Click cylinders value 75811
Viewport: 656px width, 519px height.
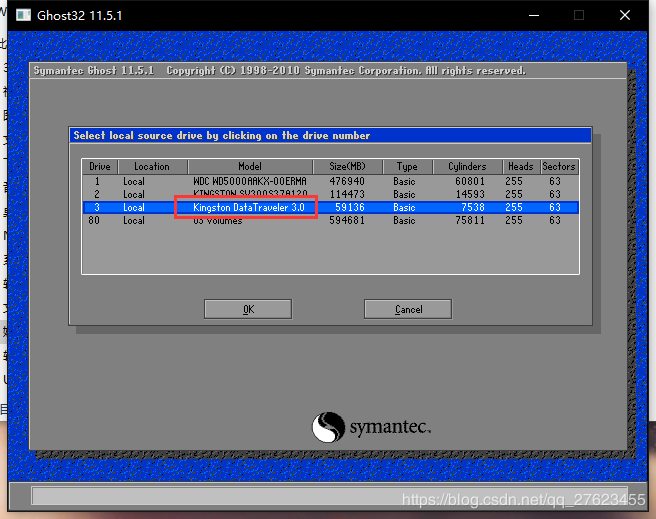tap(470, 220)
